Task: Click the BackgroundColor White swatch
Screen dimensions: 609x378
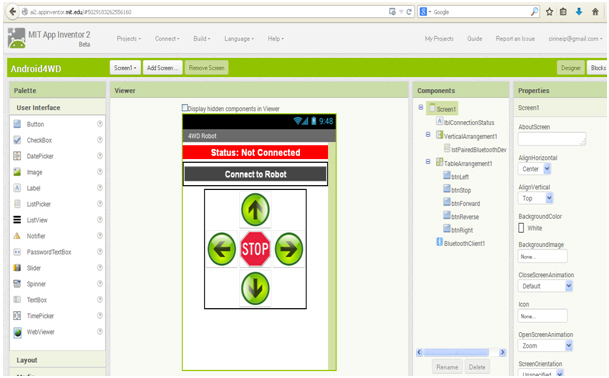Action: coord(521,228)
